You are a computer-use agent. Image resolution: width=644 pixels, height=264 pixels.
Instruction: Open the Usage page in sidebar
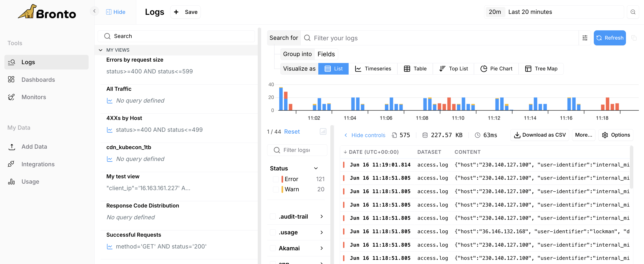click(x=30, y=181)
